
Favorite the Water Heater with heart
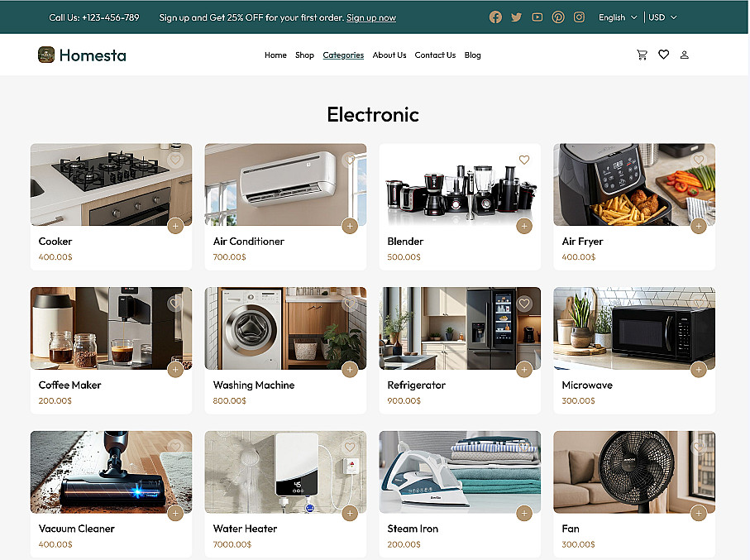[350, 447]
